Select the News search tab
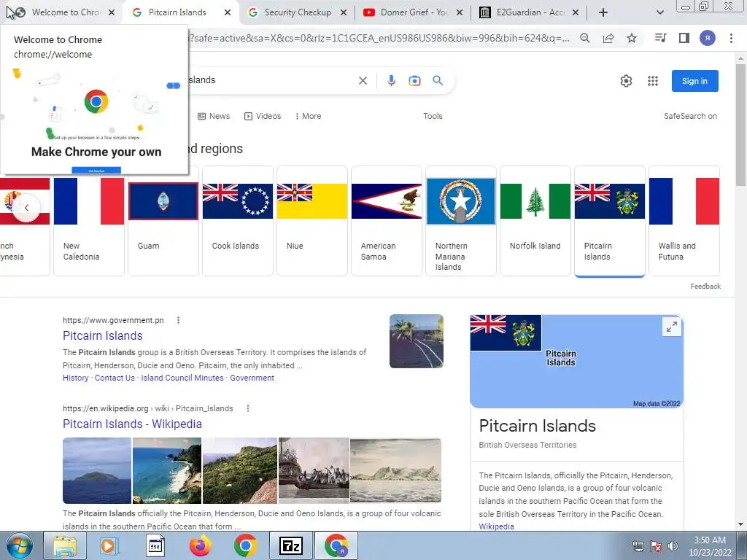The width and height of the screenshot is (747, 560). (214, 116)
